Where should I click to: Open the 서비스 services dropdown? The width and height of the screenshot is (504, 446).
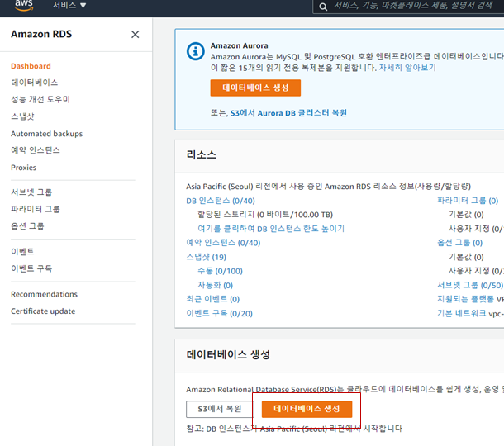point(69,5)
